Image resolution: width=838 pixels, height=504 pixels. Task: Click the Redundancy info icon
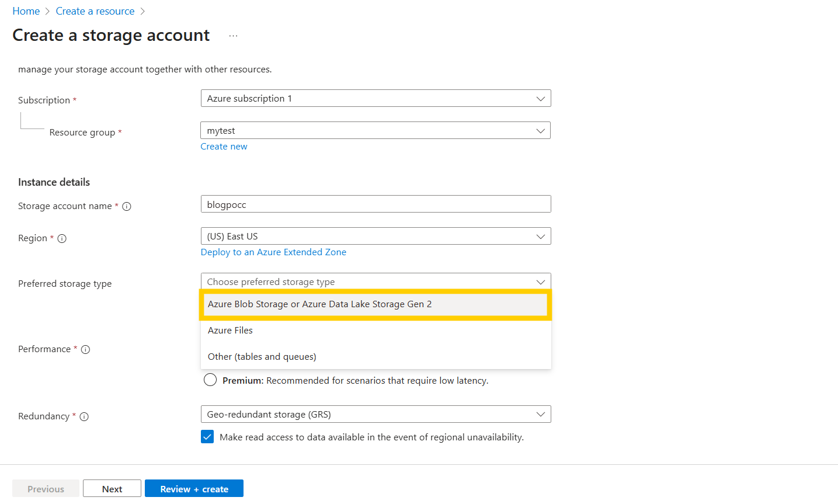[84, 416]
